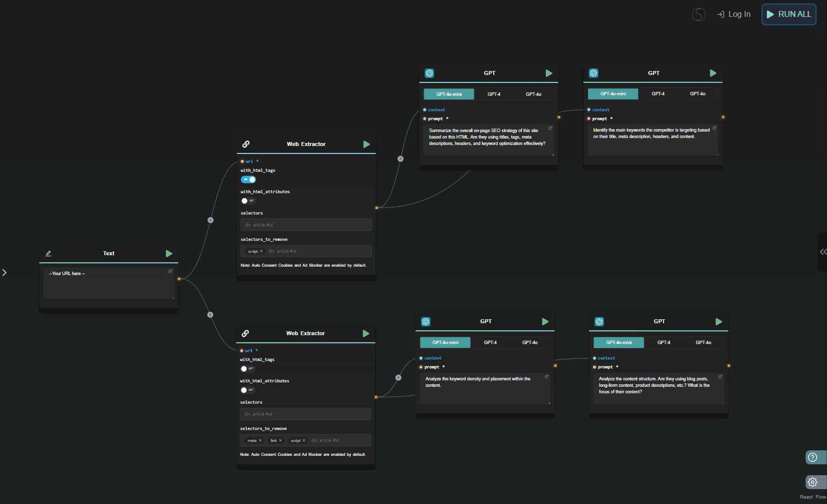This screenshot has height=504, width=827.
Task: Run the upper Web Extractor node
Action: point(367,144)
